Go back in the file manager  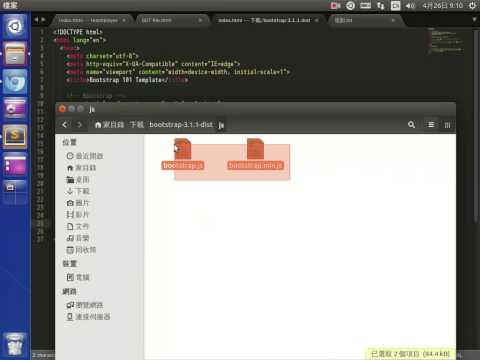tap(65, 125)
